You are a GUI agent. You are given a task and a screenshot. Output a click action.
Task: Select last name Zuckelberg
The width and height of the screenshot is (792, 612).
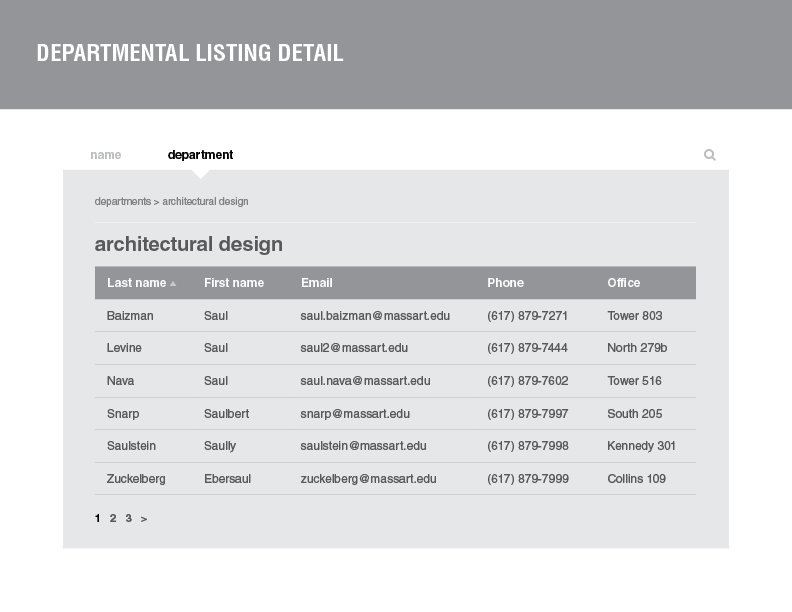(136, 479)
